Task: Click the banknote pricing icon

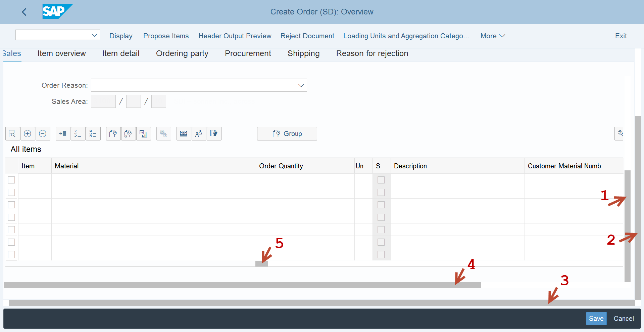Action: (x=184, y=134)
